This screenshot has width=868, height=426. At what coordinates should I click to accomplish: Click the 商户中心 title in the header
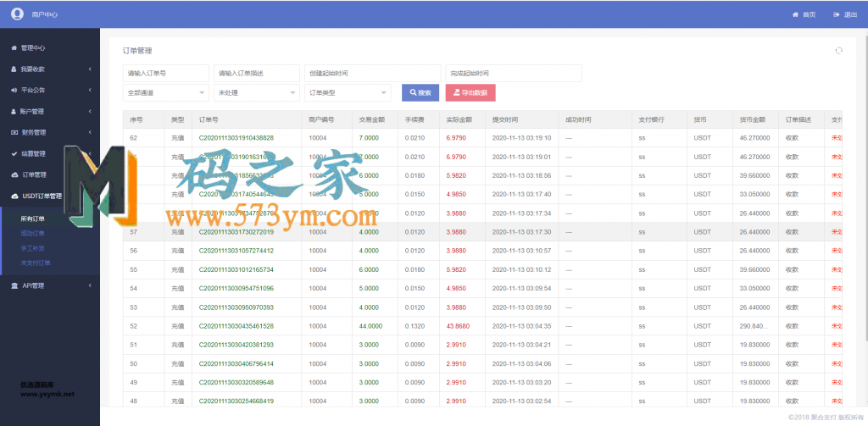pyautogui.click(x=45, y=14)
